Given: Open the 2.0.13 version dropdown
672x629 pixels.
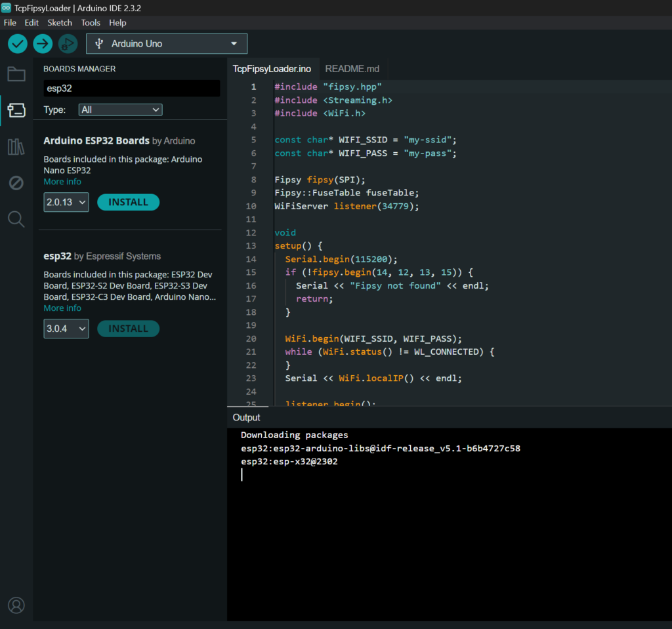Looking at the screenshot, I should pos(66,202).
